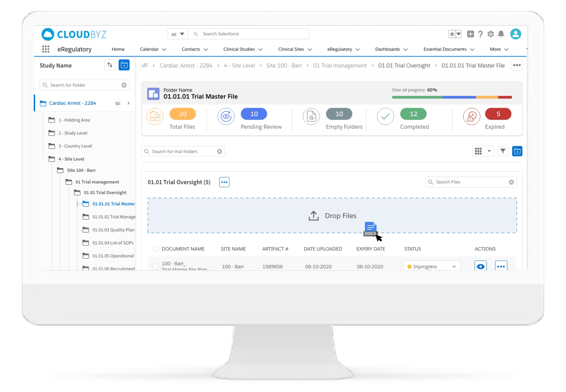Open Salesforce setup gear icon
This screenshot has height=392, width=566.
(x=491, y=34)
